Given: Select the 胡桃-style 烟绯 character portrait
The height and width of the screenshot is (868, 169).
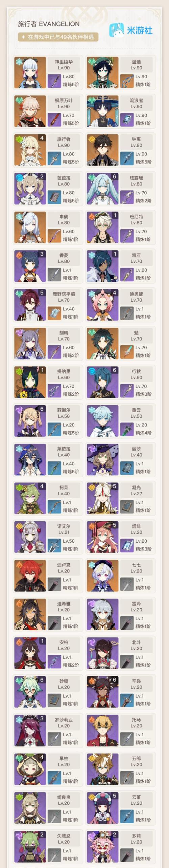Looking at the screenshot, I should (103, 537).
